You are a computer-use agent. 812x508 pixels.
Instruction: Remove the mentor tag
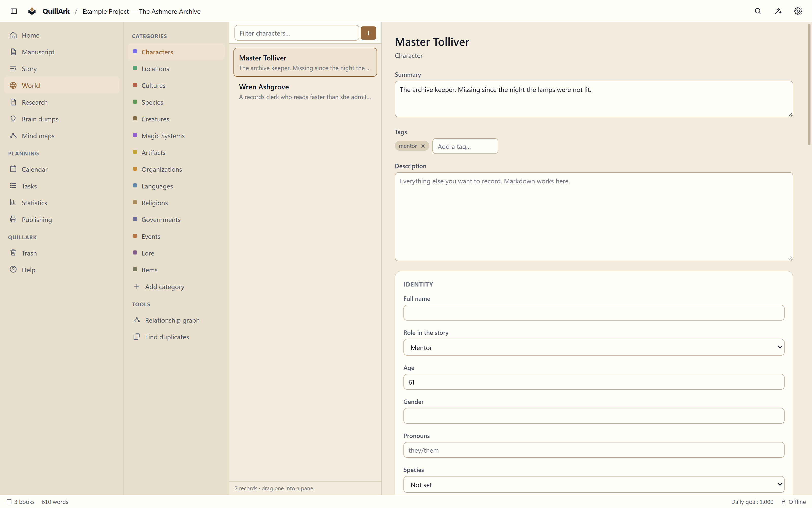pyautogui.click(x=423, y=146)
